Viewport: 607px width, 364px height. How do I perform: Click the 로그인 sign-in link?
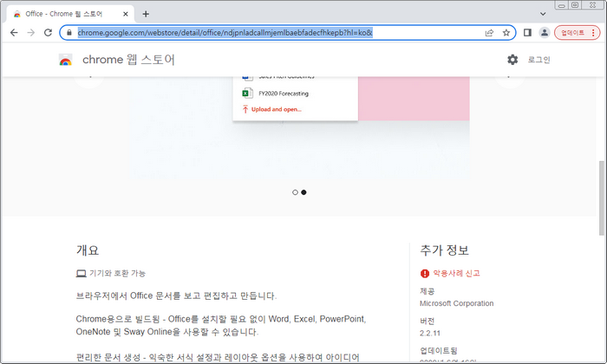[538, 60]
